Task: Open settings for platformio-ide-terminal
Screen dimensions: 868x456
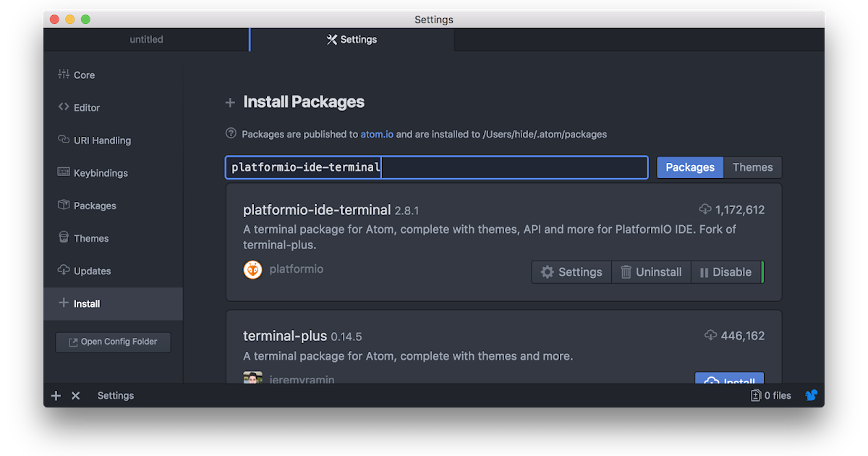Action: [x=571, y=271]
